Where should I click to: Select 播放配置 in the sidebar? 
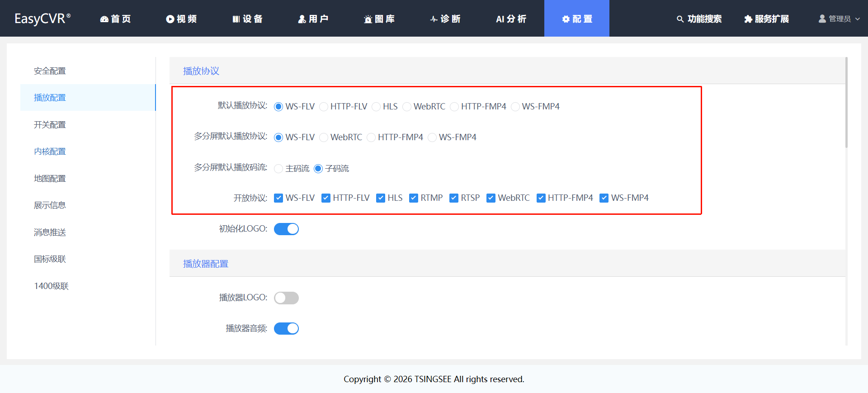(88, 97)
